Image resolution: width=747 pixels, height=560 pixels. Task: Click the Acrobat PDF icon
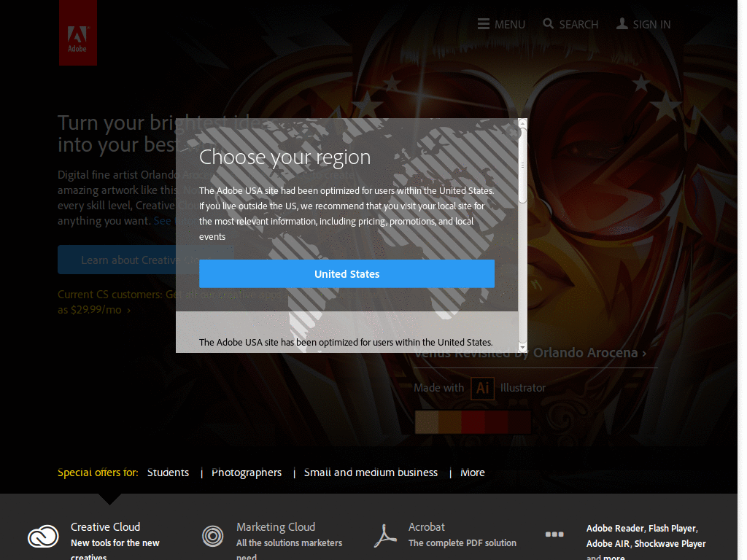(x=385, y=536)
